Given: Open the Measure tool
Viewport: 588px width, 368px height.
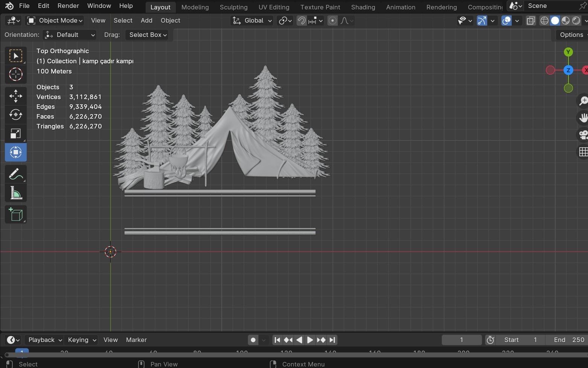Looking at the screenshot, I should [16, 192].
